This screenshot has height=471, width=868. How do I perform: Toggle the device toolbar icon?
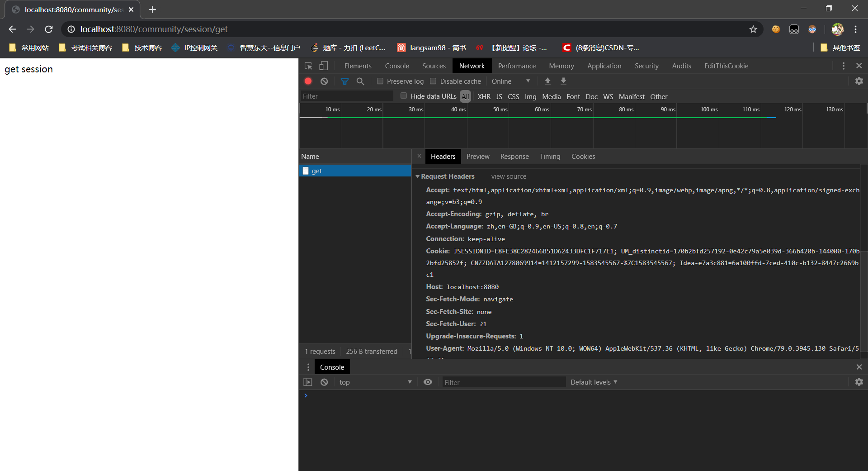click(x=324, y=66)
